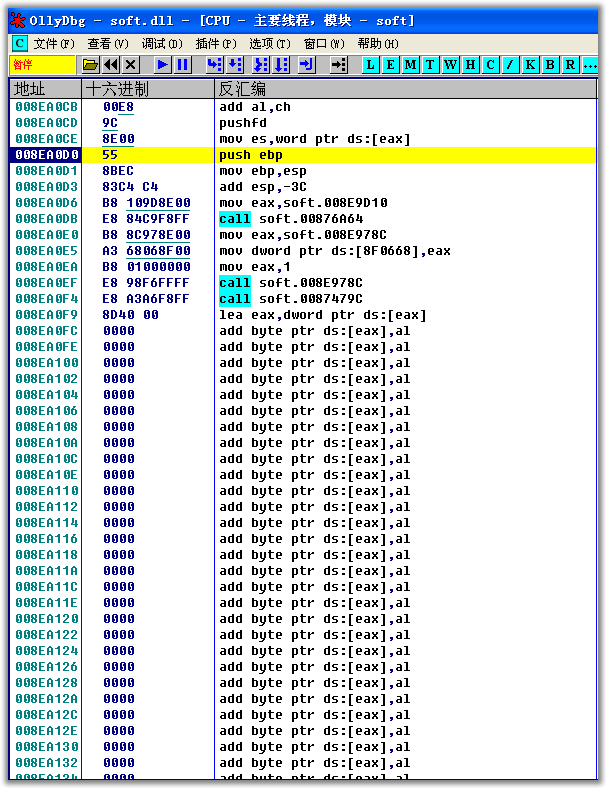Viewport: 606px width, 788px height.
Task: Open file with the folder toolbar icon
Action: 90,64
